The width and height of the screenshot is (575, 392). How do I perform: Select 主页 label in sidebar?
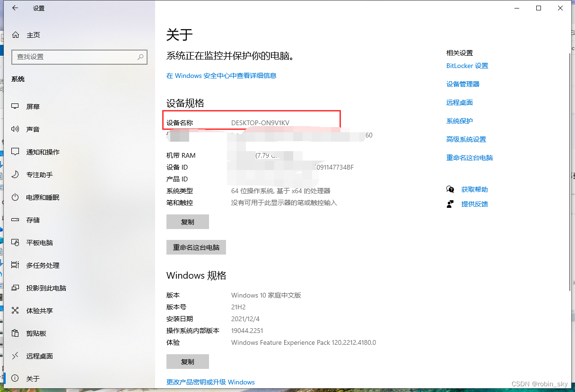coord(33,35)
